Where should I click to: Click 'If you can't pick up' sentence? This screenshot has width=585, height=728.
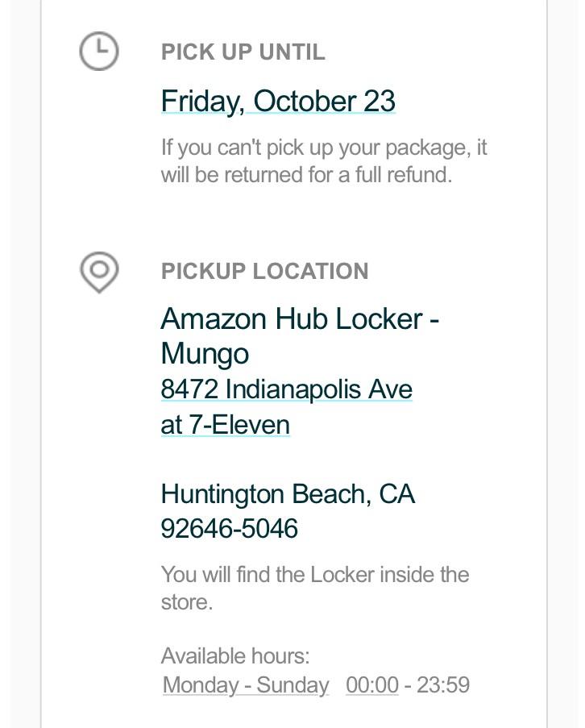pyautogui.click(x=324, y=148)
